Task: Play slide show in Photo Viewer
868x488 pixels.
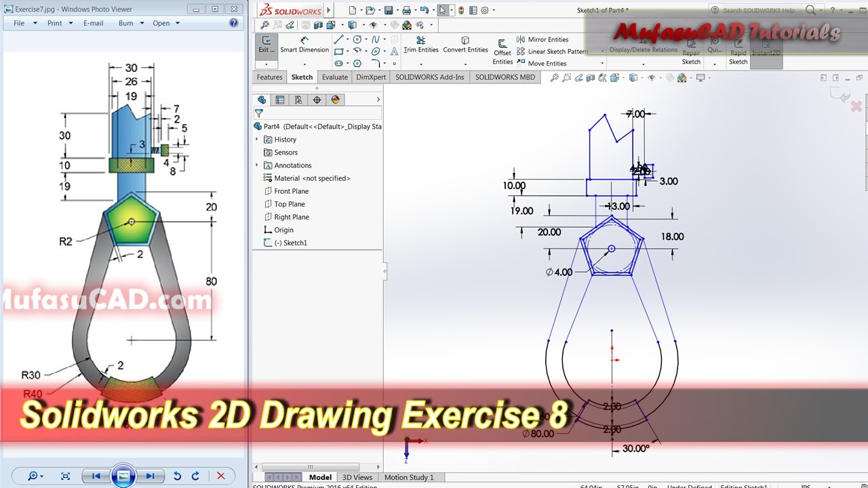Action: (x=123, y=476)
